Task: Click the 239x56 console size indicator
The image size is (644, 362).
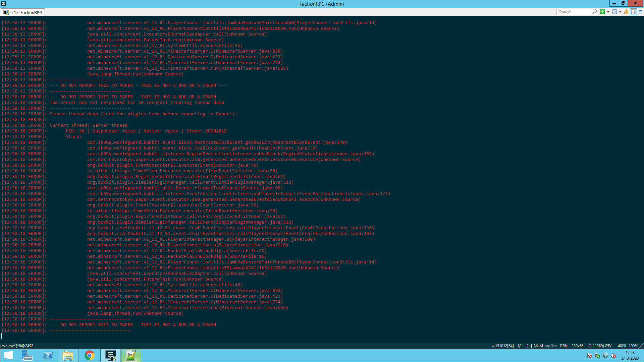Action: point(577,346)
